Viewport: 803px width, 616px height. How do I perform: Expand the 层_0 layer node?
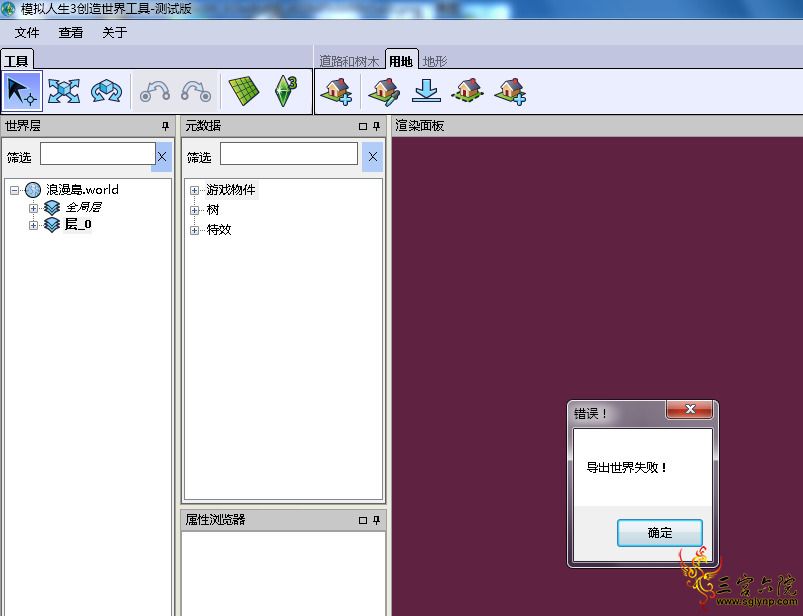pos(33,225)
